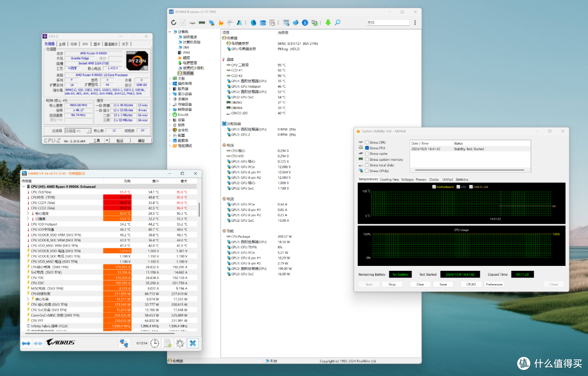Collapse the 计算机 tree node in AIDA64
The width and height of the screenshot is (588, 376).
[x=170, y=32]
